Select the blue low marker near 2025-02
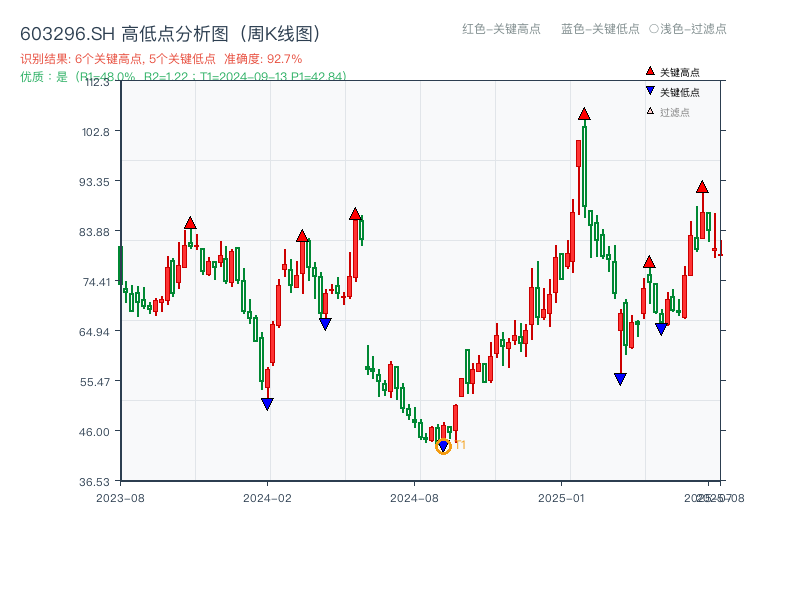This screenshot has height=600, width=800. click(x=620, y=379)
